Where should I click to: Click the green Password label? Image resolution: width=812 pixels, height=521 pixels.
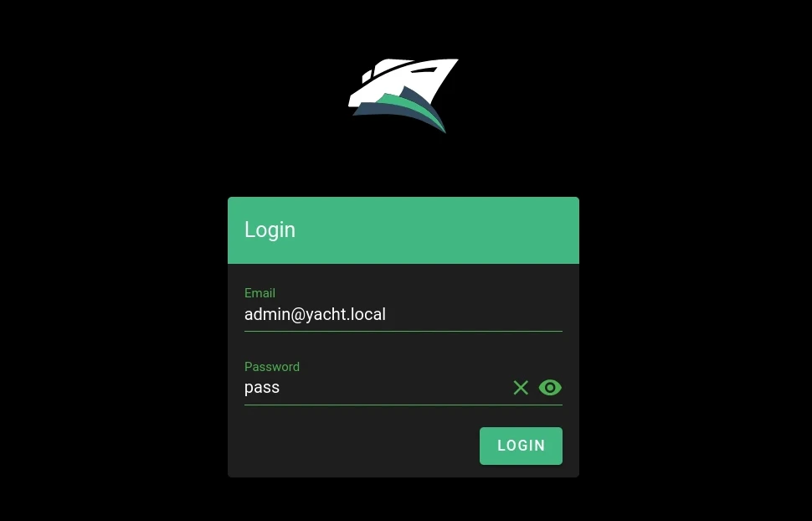pos(272,367)
